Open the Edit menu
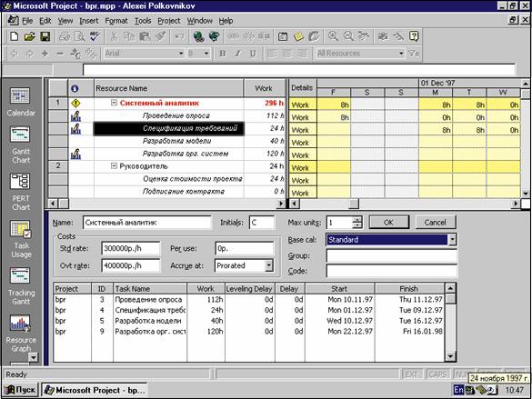Screen dimensions: 532x399 coord(45,21)
